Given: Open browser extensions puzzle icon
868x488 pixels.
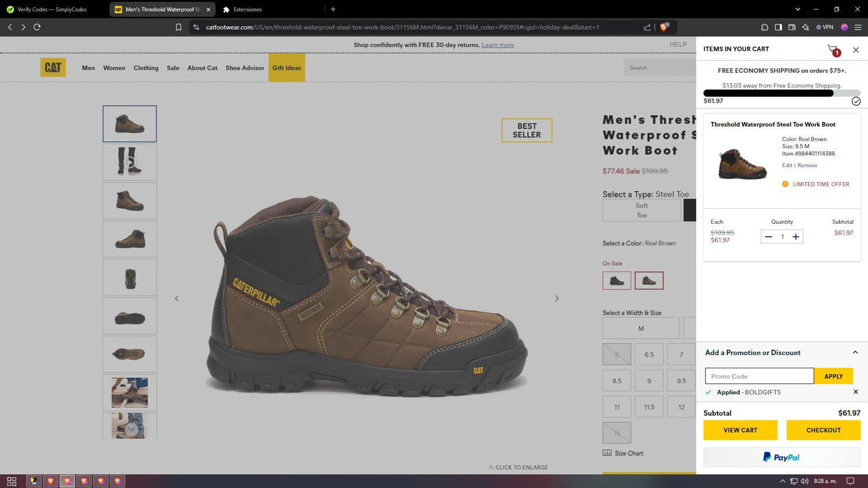Looking at the screenshot, I should [764, 27].
